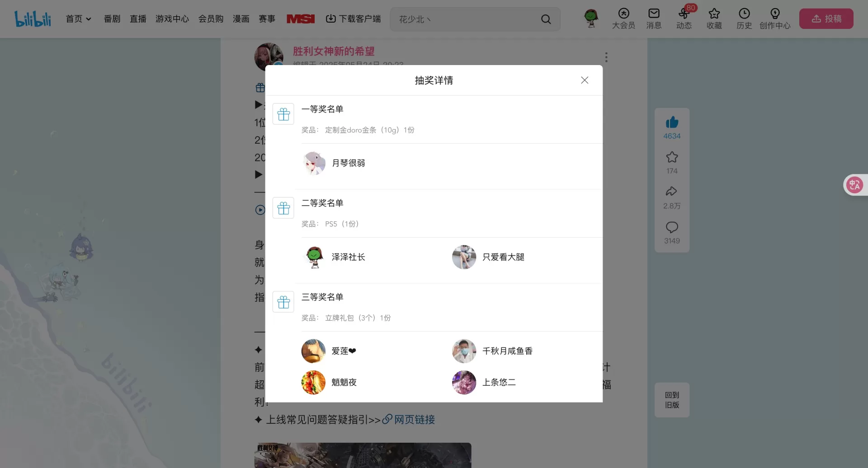Open the user avatar in header

point(591,19)
